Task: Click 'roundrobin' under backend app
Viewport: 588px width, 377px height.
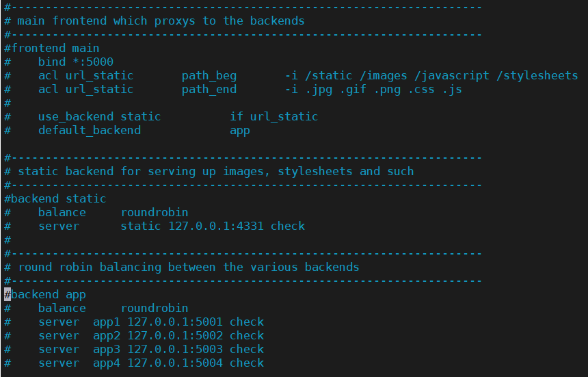Action: (154, 308)
